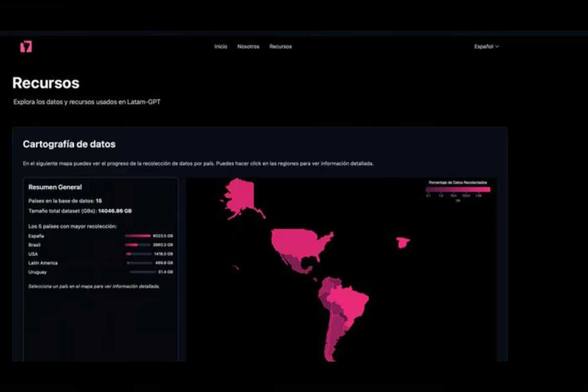Click the España country label

coord(36,236)
